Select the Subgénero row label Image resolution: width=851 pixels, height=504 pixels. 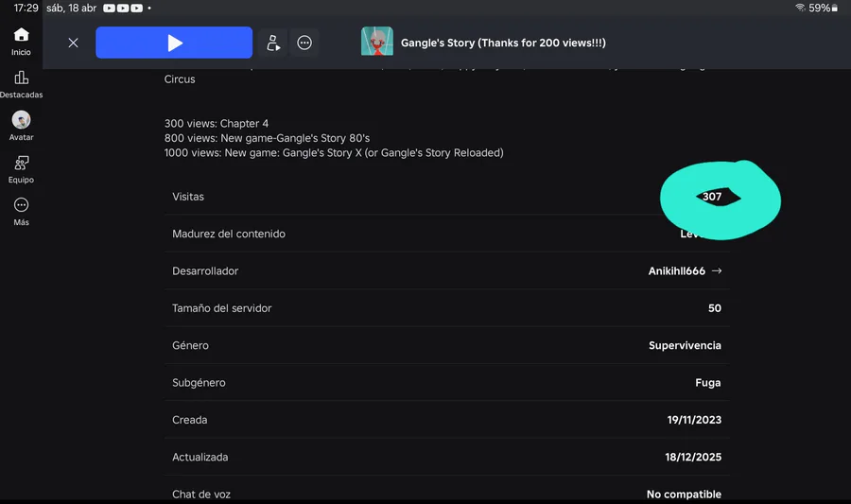[199, 382]
